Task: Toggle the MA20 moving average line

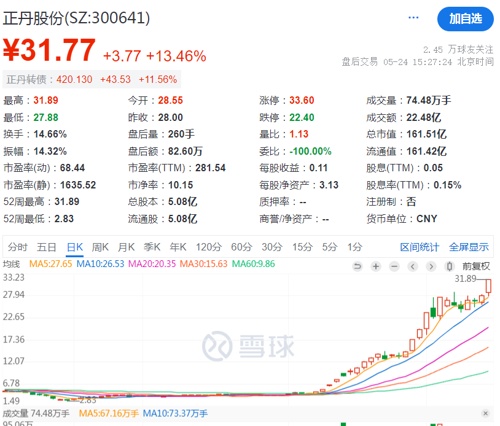Action: 152,264
